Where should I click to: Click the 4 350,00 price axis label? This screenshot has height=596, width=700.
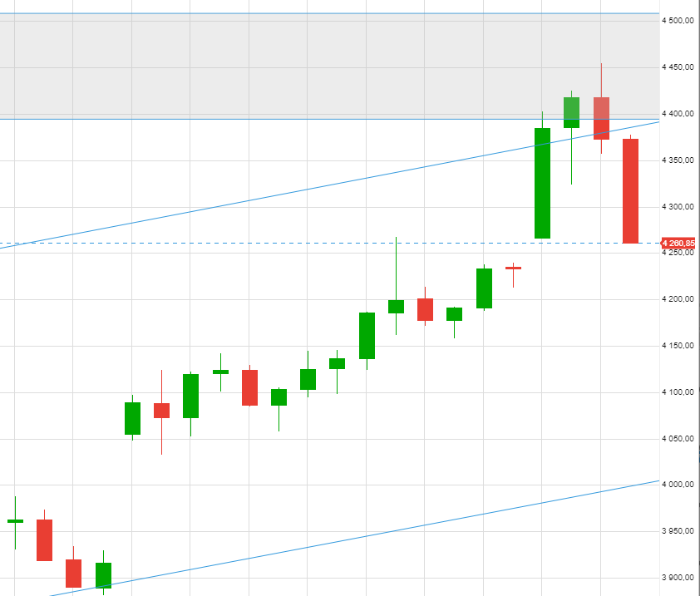680,160
